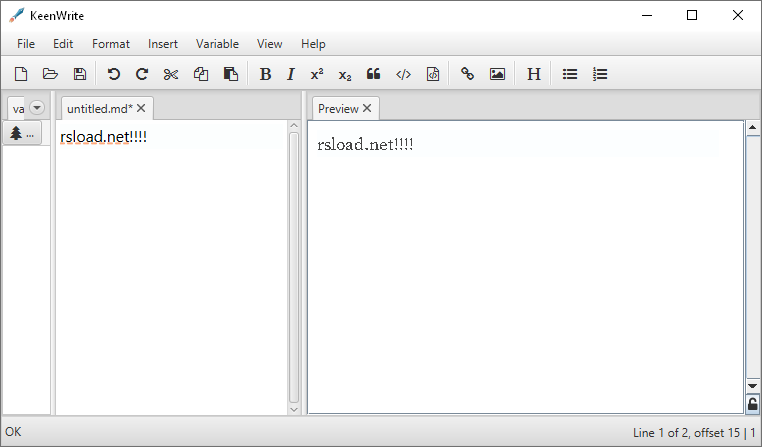Image resolution: width=762 pixels, height=447 pixels.
Task: Open the Variable menu
Action: pos(217,44)
